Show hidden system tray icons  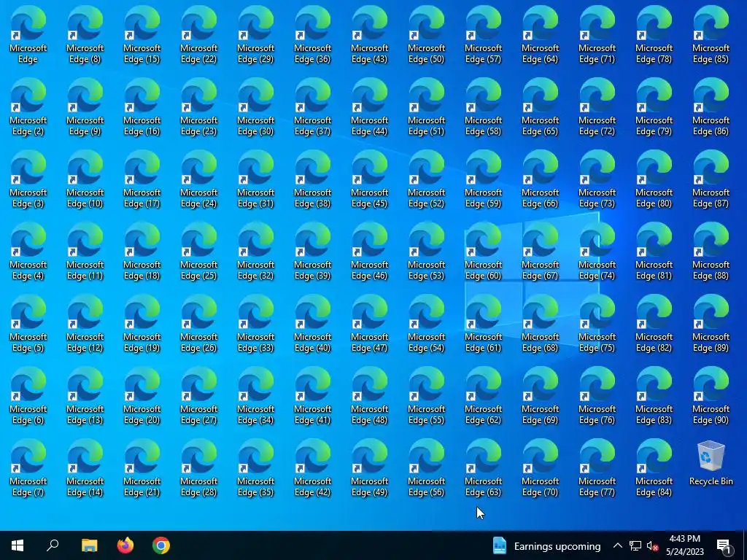617,545
